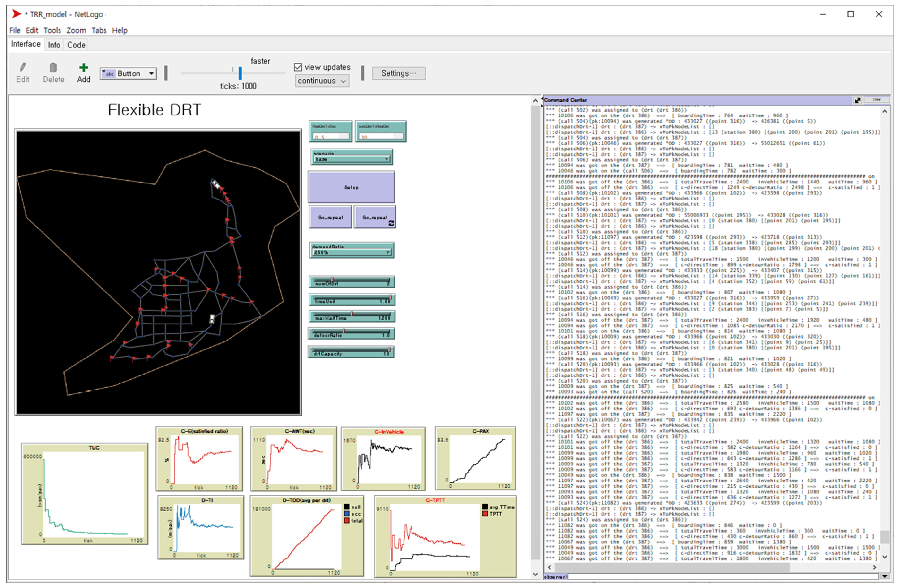898x588 pixels.
Task: Click the observer prompt history arrow
Action: tap(885, 576)
